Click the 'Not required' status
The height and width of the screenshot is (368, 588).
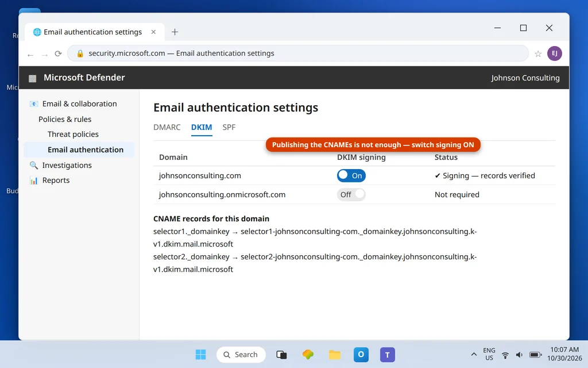click(x=457, y=194)
